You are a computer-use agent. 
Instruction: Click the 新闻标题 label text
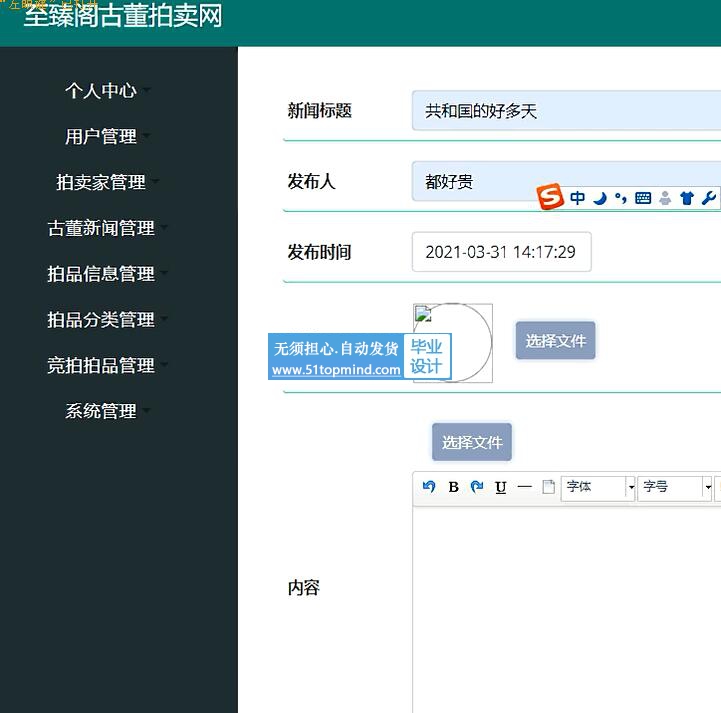[320, 111]
